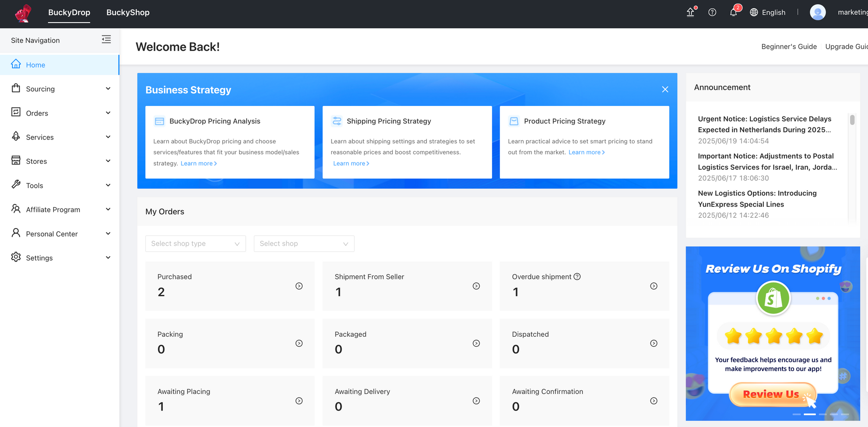Viewport: 868px width, 427px height.
Task: Click the BuckyDrop red logo icon
Action: coord(23,13)
